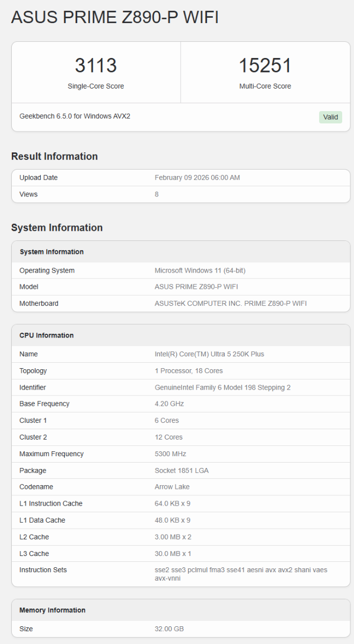The width and height of the screenshot is (354, 644).
Task: Click the ASUS PRIME Z890-P WIFI page title
Action: tap(115, 17)
